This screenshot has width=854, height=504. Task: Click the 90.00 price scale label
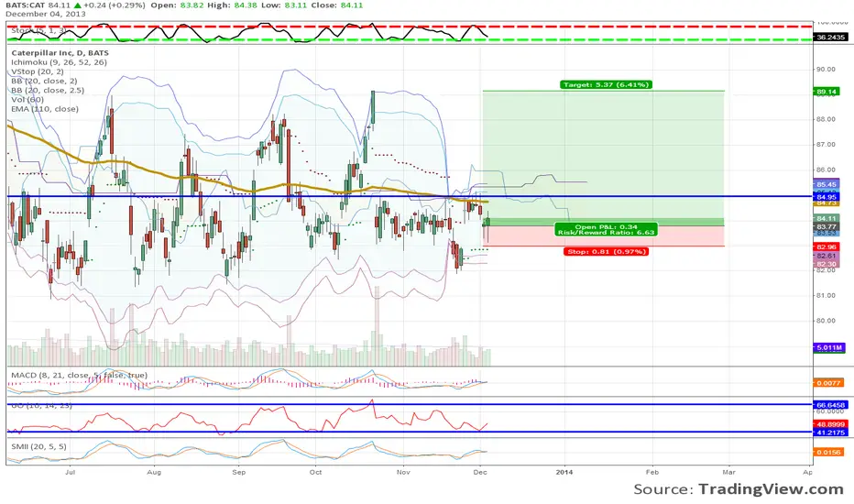coord(825,70)
